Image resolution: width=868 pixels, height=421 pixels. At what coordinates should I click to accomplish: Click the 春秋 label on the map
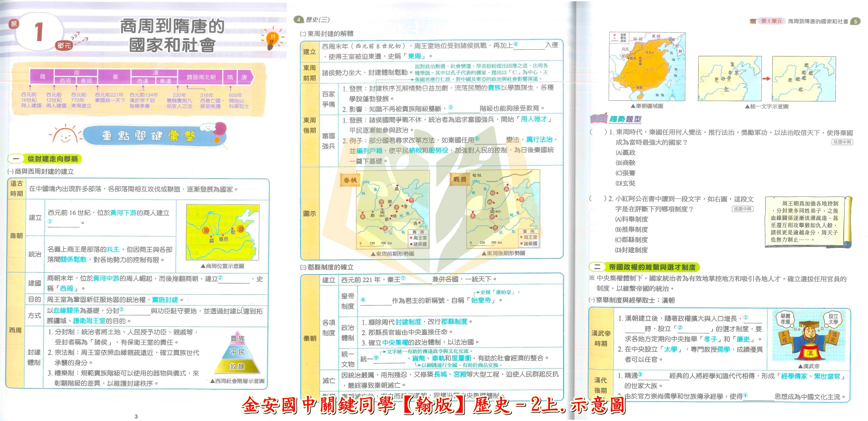click(x=350, y=180)
